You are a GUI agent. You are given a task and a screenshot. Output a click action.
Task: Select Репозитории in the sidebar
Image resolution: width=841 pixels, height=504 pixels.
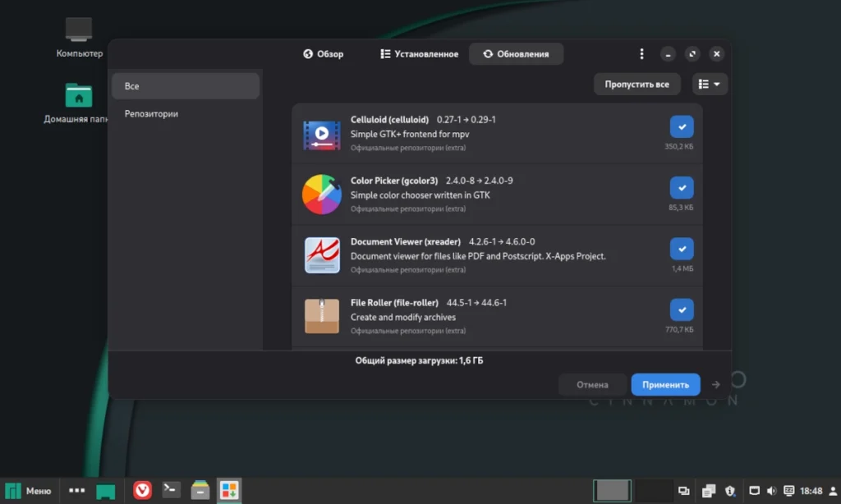tap(186, 113)
